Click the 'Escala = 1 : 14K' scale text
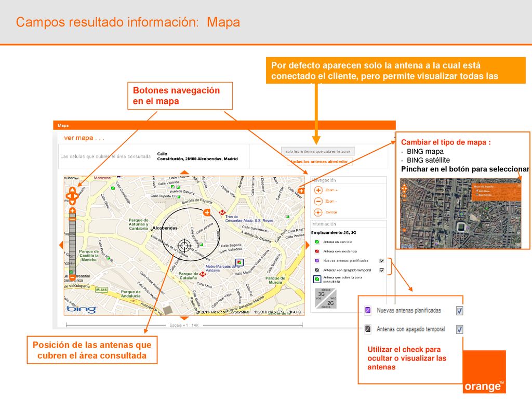 coord(184,325)
